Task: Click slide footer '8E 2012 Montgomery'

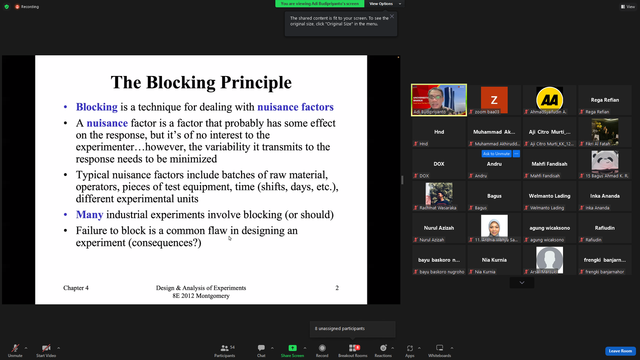Action: [x=201, y=296]
